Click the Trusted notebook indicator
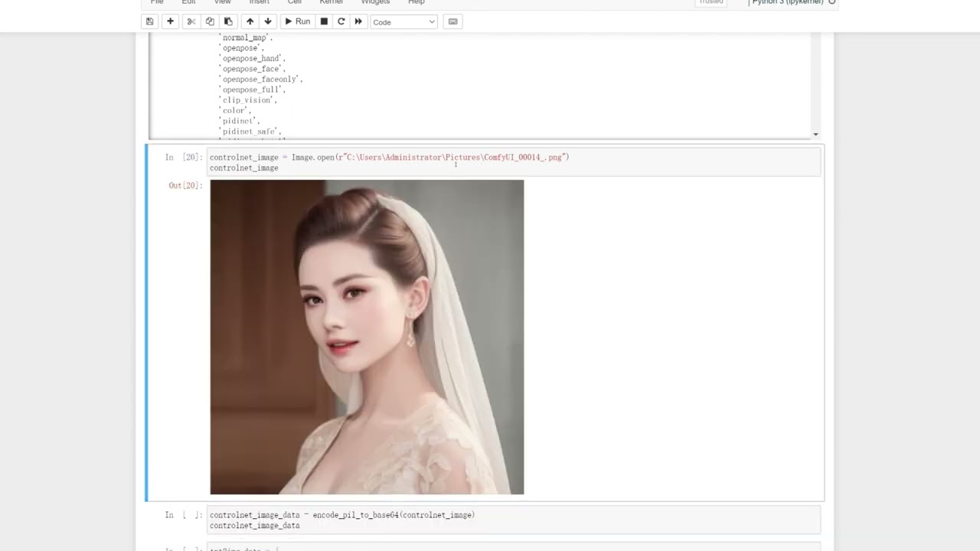The image size is (980, 551). tap(710, 2)
